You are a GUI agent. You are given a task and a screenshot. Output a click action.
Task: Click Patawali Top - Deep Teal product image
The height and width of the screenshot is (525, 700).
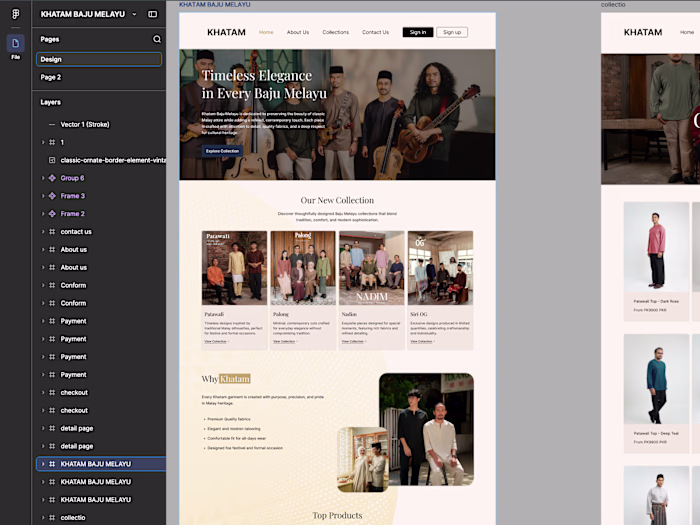click(656, 379)
